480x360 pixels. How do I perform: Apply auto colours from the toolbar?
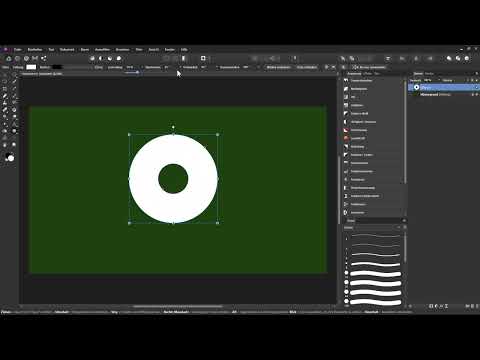tap(110, 58)
